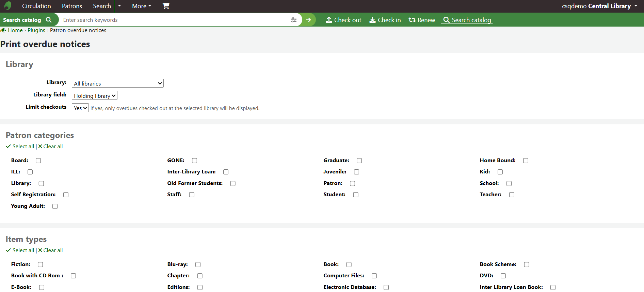
Task: Open the Limit checkouts Yes dropdown
Action: [80, 108]
